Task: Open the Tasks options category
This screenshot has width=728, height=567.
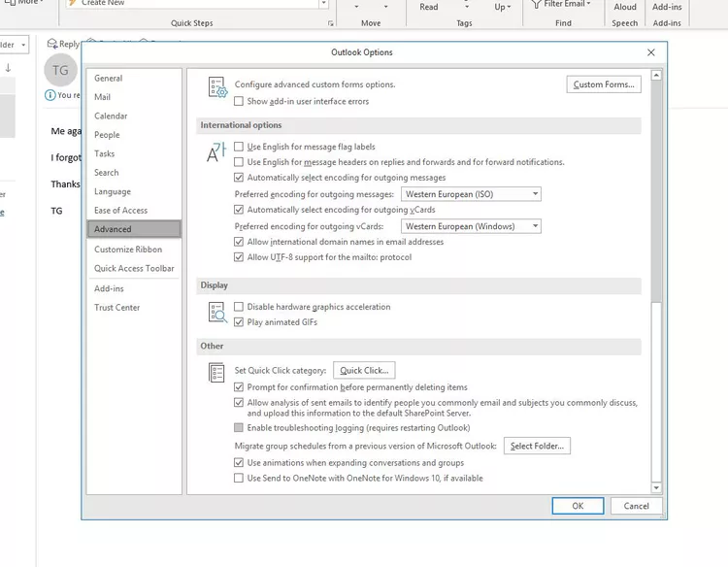Action: (x=134, y=153)
